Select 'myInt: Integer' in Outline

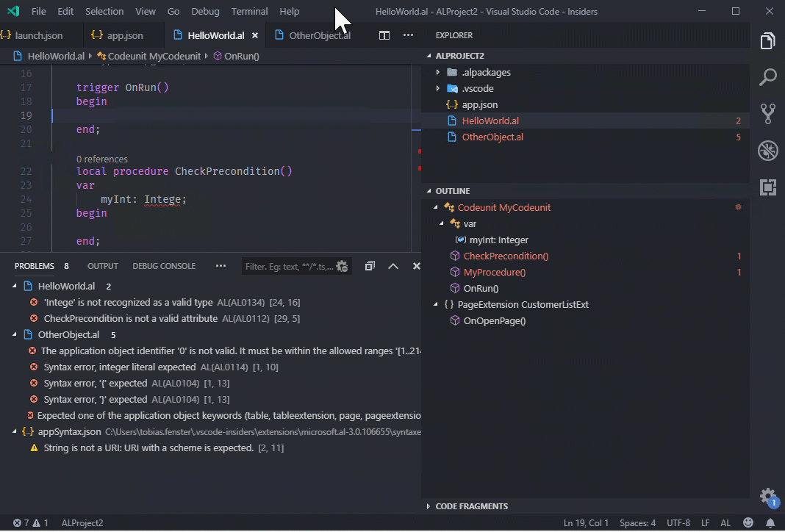coord(498,240)
